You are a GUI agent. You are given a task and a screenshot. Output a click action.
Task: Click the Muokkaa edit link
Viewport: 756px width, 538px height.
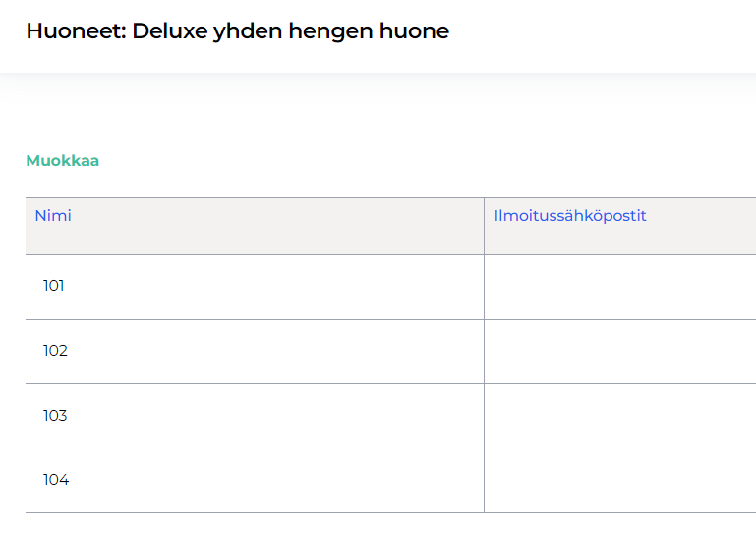click(x=62, y=161)
